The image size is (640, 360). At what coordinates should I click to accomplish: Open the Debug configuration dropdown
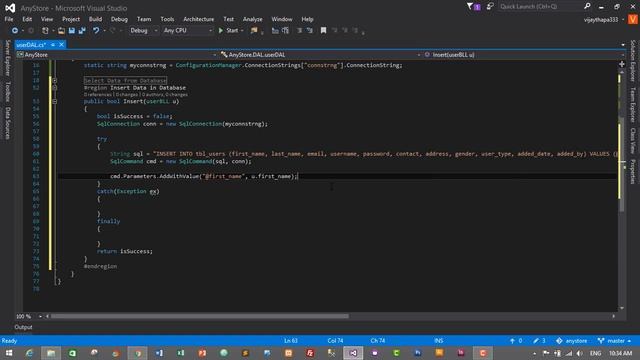(x=143, y=31)
